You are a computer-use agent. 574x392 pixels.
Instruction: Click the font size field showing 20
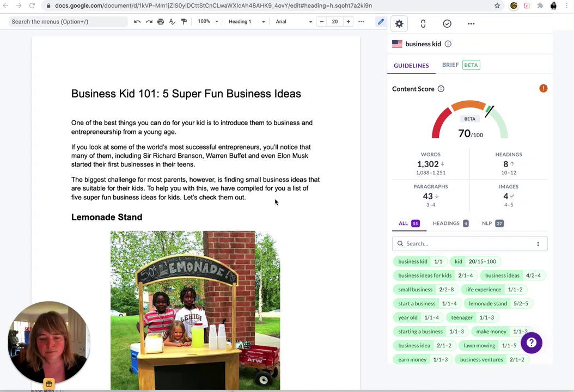tap(335, 22)
